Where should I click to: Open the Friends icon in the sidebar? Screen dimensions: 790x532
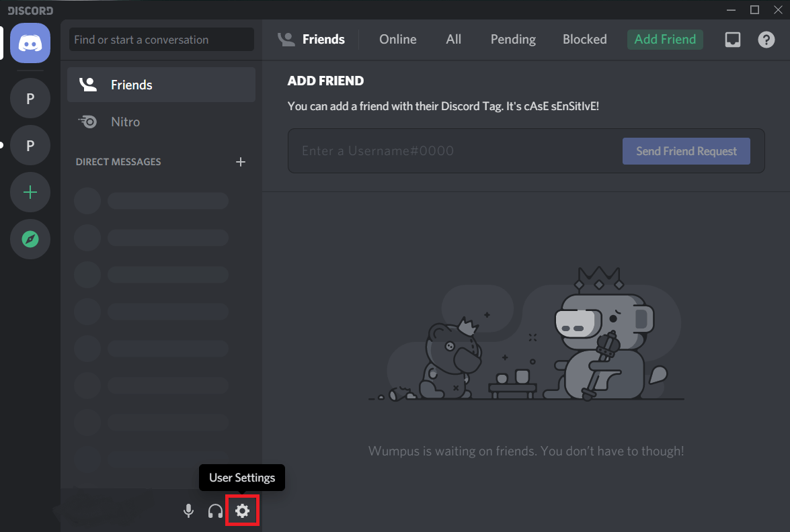[x=87, y=85]
